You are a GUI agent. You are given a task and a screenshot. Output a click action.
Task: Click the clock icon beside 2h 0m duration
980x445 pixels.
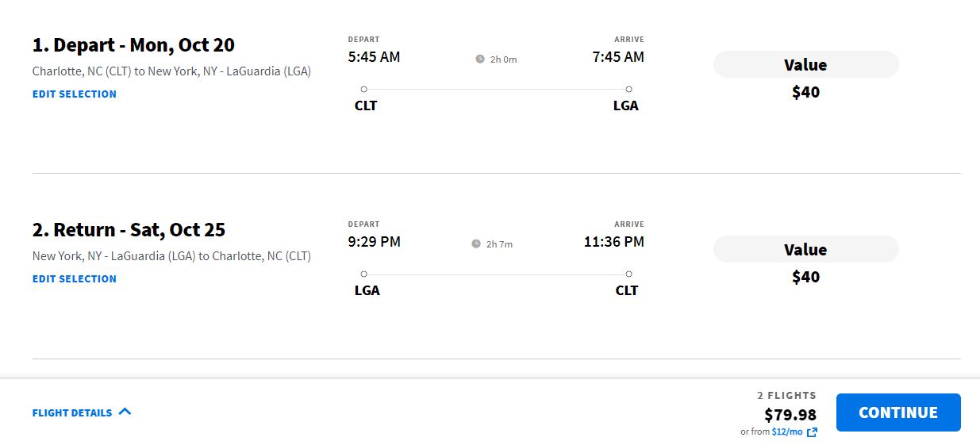(x=480, y=59)
